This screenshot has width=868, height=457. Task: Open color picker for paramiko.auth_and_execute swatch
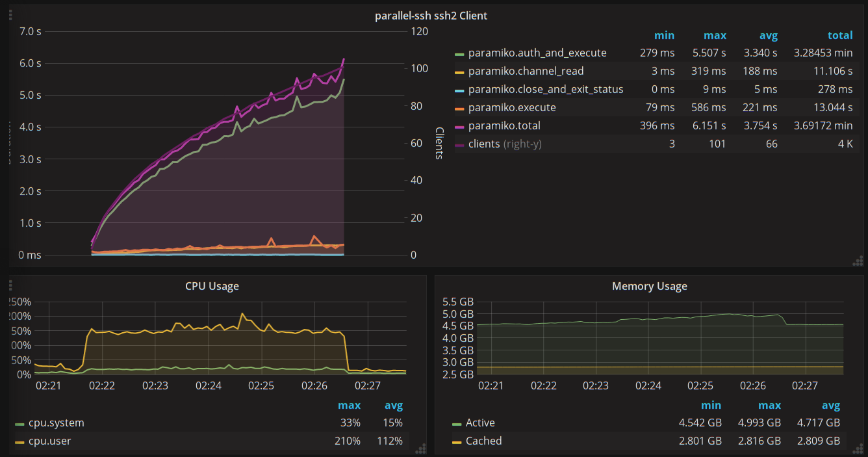click(x=459, y=53)
